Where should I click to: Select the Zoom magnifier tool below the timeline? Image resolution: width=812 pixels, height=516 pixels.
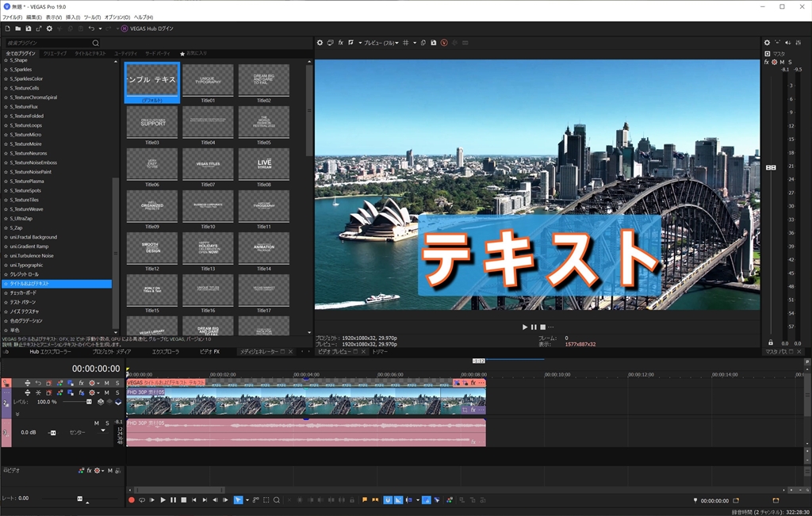[x=276, y=500]
